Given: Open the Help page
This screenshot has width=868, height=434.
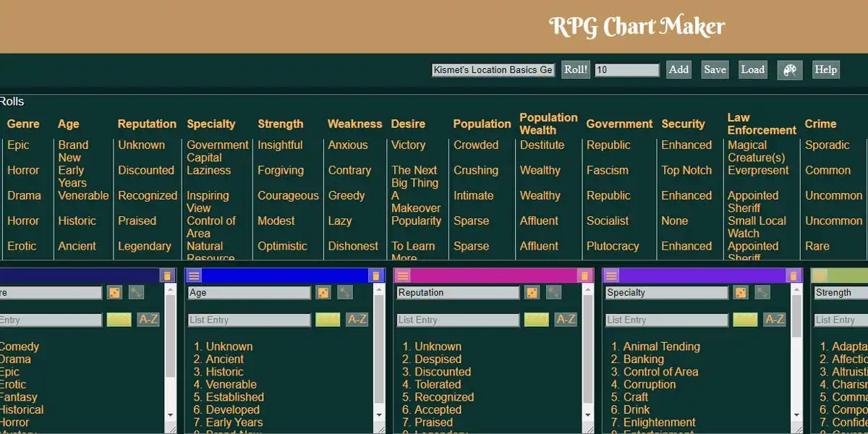Looking at the screenshot, I should click(x=825, y=70).
